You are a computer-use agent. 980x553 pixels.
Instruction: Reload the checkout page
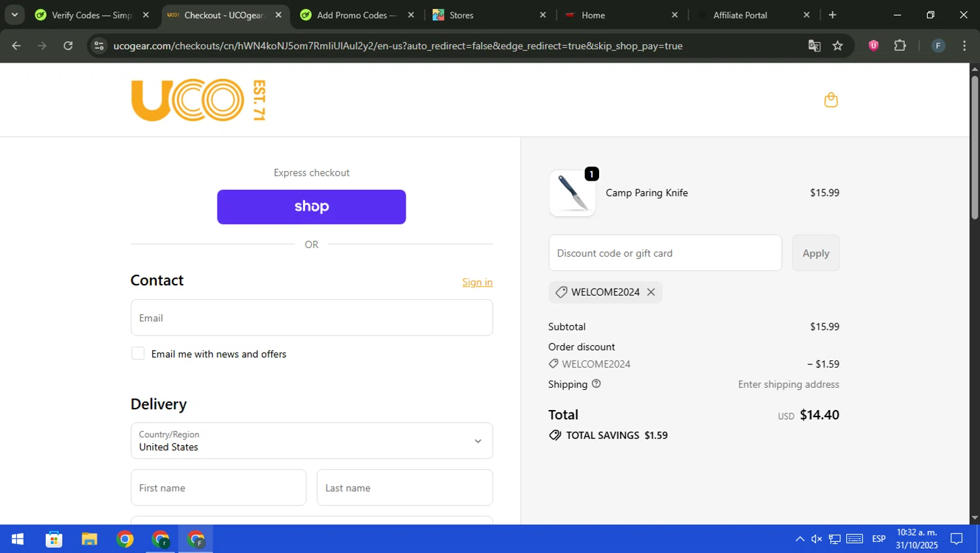tap(68, 46)
